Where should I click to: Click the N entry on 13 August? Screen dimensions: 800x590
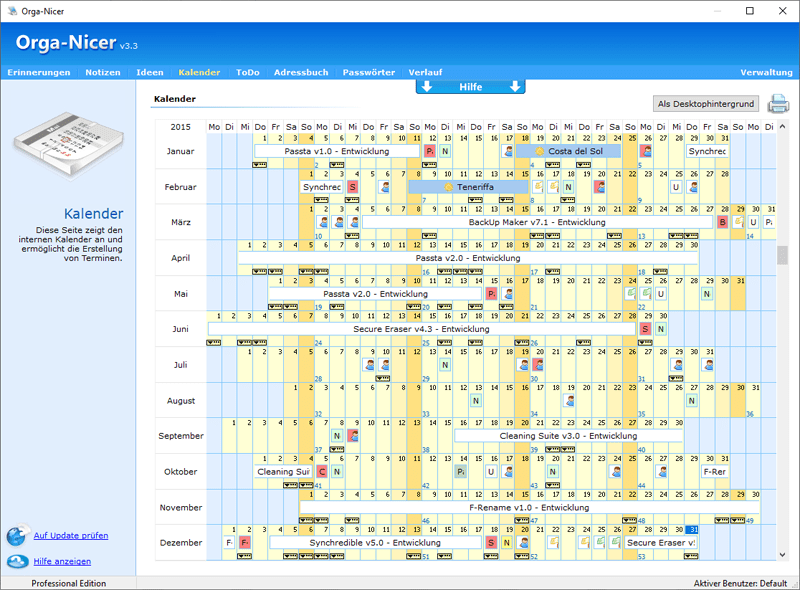[476, 401]
